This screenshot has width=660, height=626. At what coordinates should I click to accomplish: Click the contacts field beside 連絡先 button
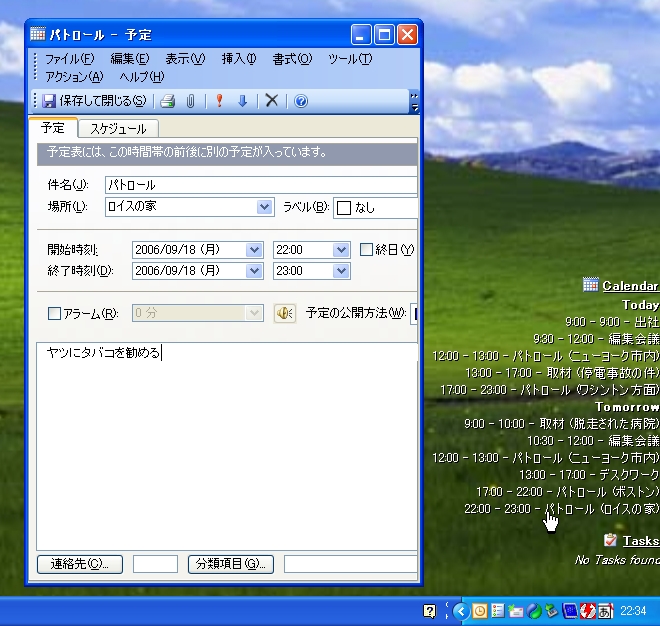[x=155, y=564]
